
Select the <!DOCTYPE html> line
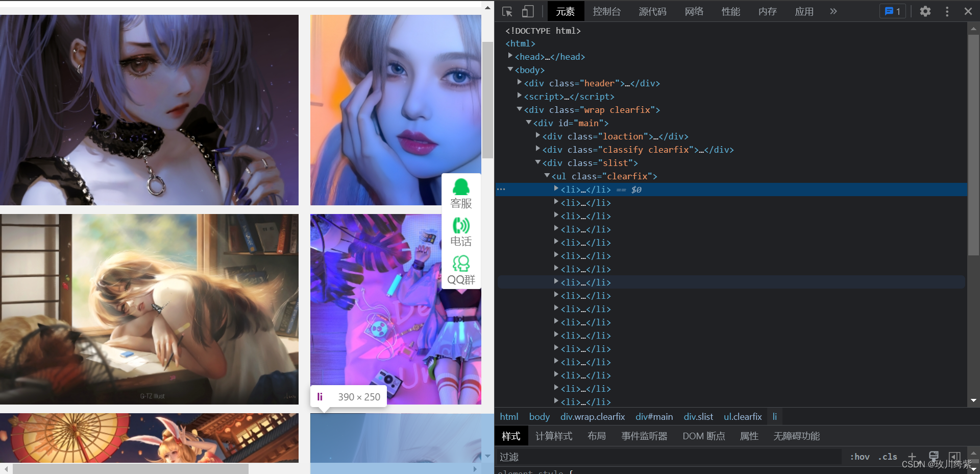point(543,31)
